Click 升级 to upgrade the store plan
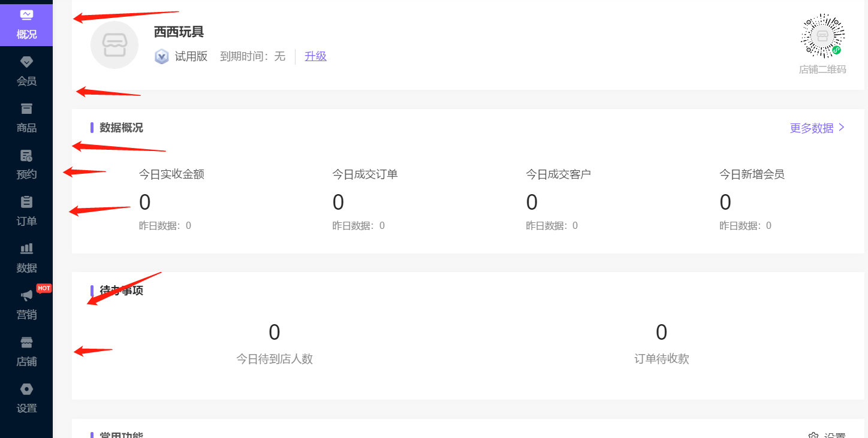The image size is (868, 438). 315,56
